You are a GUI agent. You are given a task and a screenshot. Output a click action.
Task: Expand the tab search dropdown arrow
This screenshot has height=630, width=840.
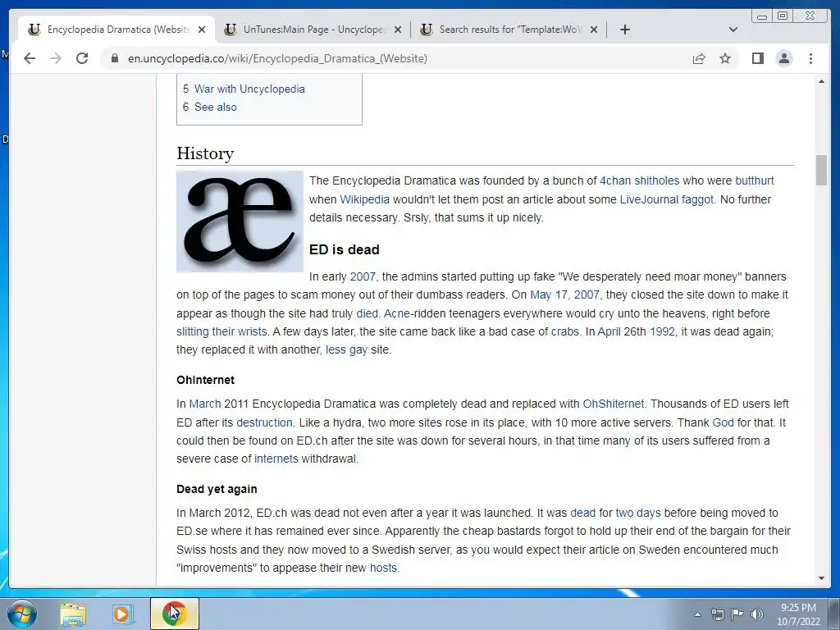click(x=733, y=30)
